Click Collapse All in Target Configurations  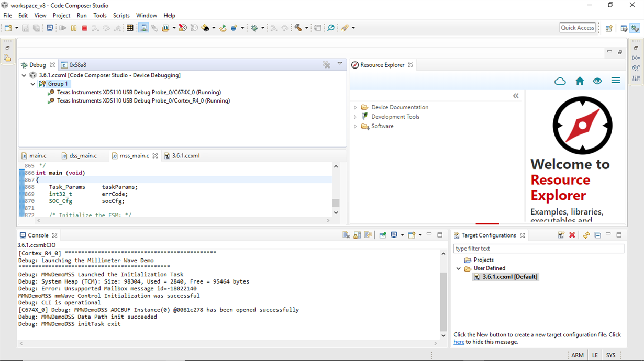tap(597, 235)
